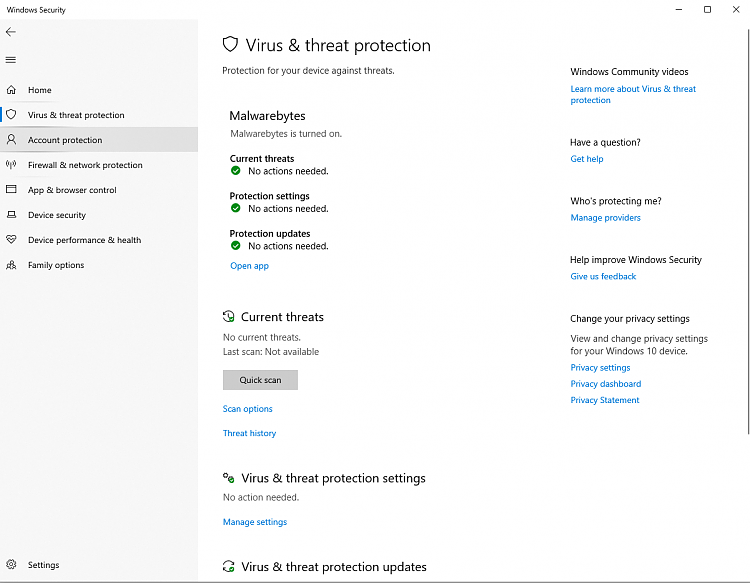Viewport: 750px width, 583px height.
Task: Click the Family options people icon
Action: [11, 264]
